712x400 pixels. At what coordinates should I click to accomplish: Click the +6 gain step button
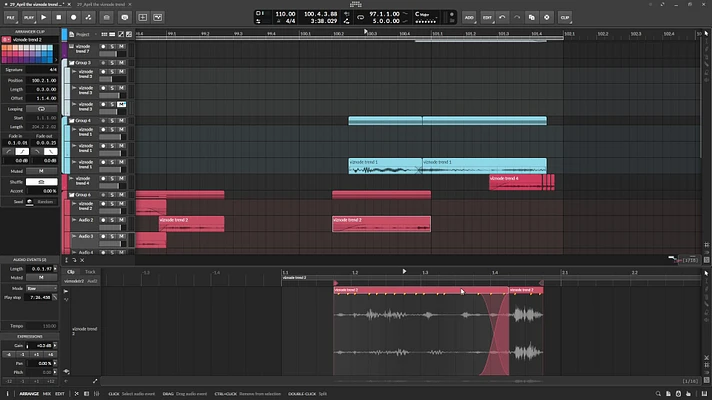point(50,355)
